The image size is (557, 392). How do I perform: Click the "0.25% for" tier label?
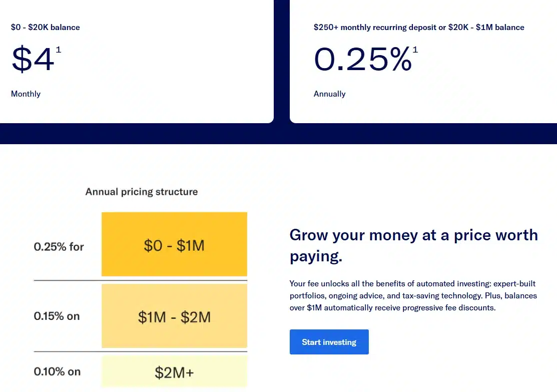[59, 246]
